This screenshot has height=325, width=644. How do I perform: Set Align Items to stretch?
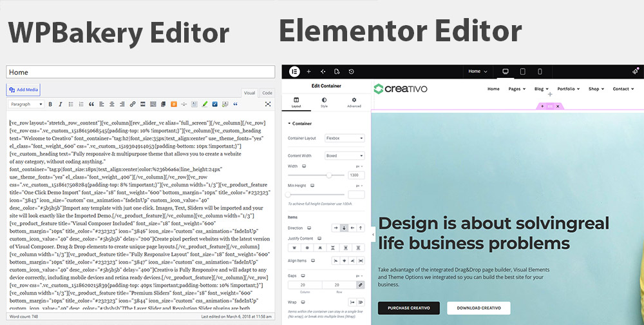361,261
